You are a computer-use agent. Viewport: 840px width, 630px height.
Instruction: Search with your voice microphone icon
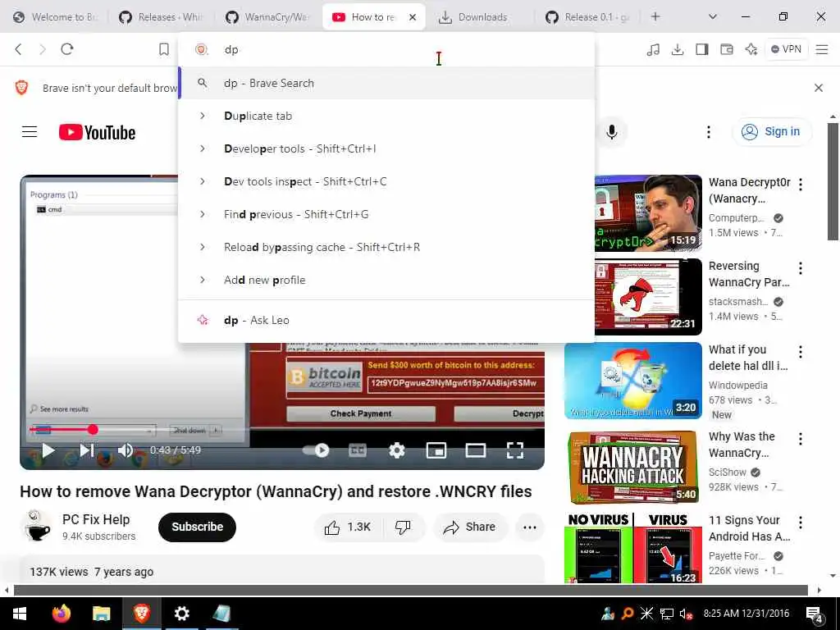pos(612,132)
